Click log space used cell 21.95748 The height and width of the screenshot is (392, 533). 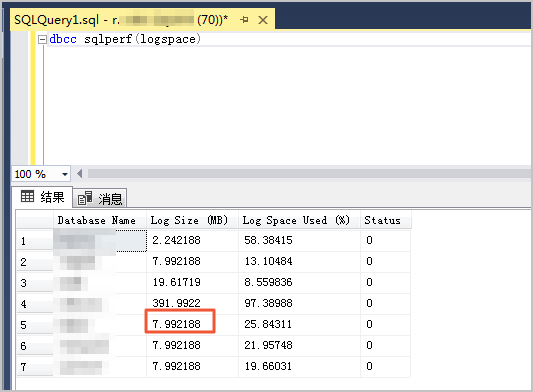(299, 345)
